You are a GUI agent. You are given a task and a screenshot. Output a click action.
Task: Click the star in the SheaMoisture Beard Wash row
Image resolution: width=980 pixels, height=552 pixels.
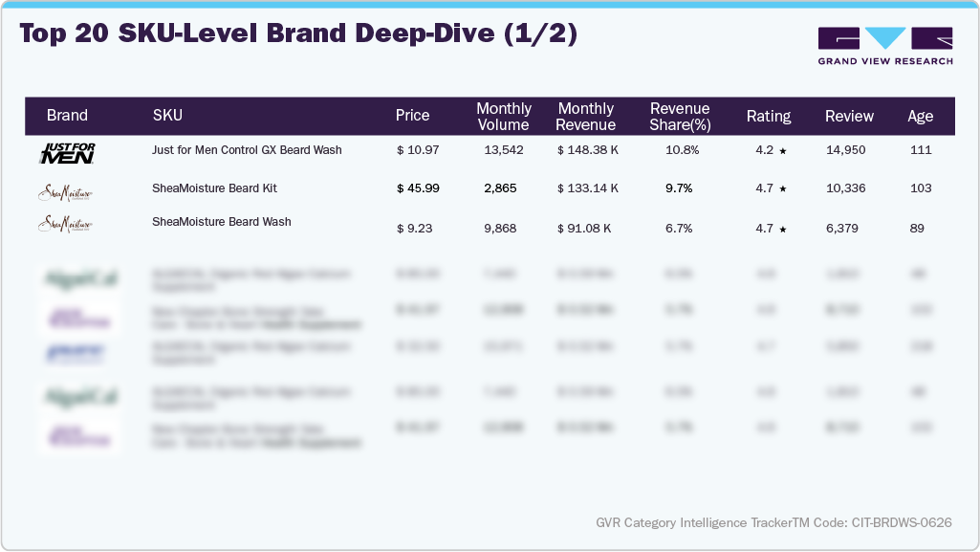782,230
